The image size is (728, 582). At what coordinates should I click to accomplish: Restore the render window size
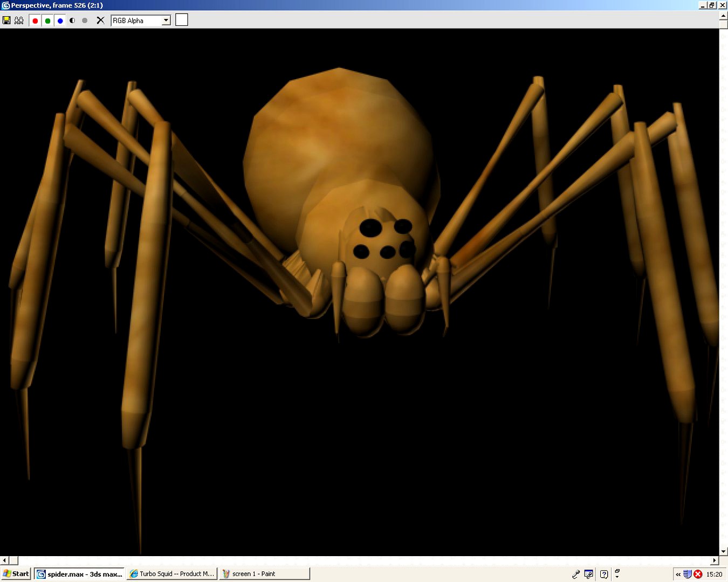(712, 5)
